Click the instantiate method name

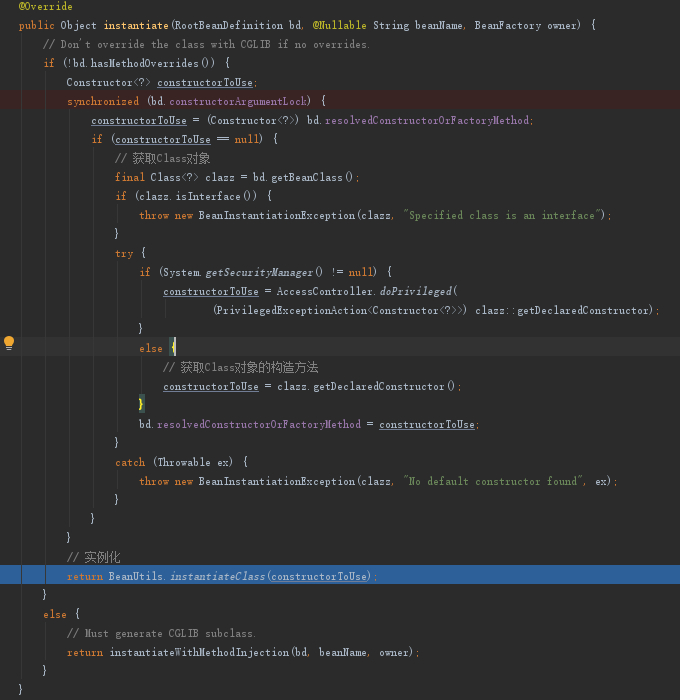click(136, 25)
